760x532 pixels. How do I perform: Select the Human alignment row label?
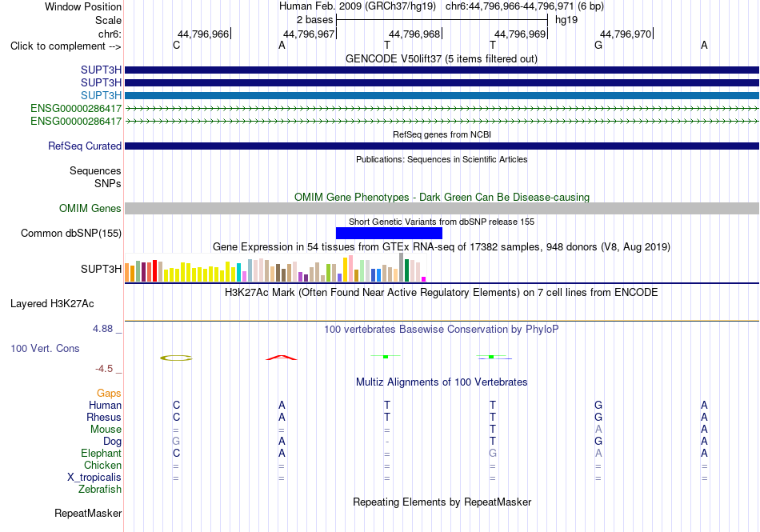(x=105, y=405)
